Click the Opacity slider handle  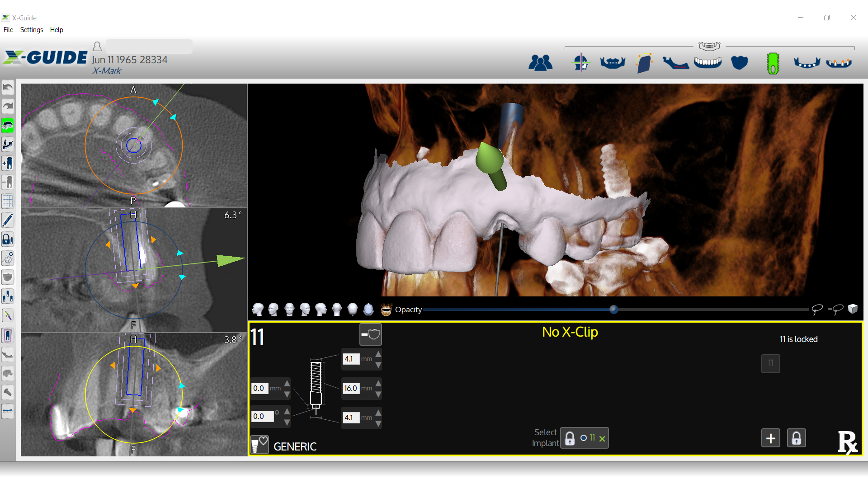click(x=613, y=310)
